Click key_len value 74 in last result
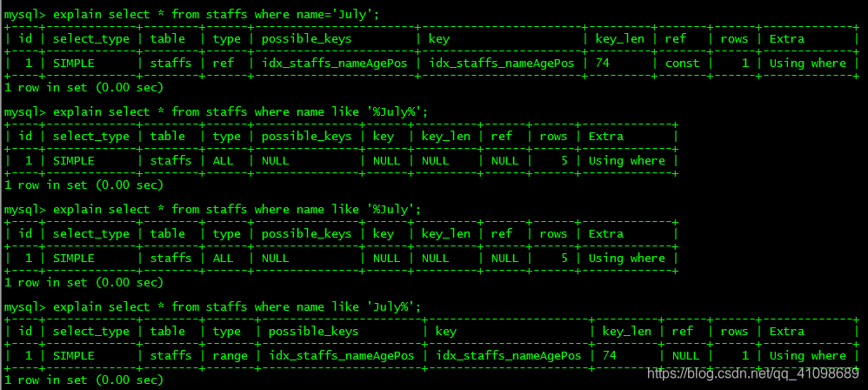The image size is (868, 390). 609,356
